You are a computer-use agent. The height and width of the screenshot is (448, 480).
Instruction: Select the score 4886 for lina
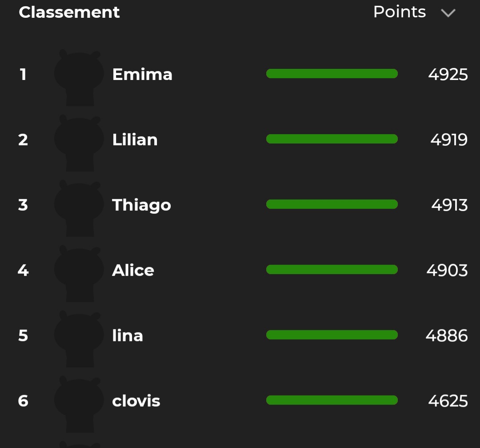click(x=447, y=336)
